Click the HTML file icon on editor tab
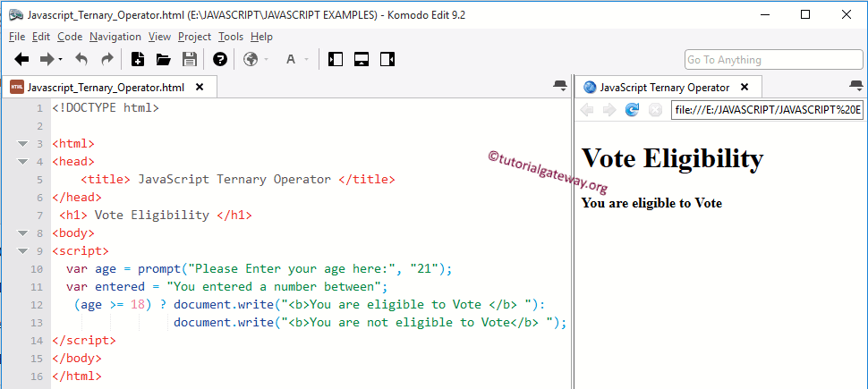This screenshot has height=389, width=868. pyautogui.click(x=17, y=87)
